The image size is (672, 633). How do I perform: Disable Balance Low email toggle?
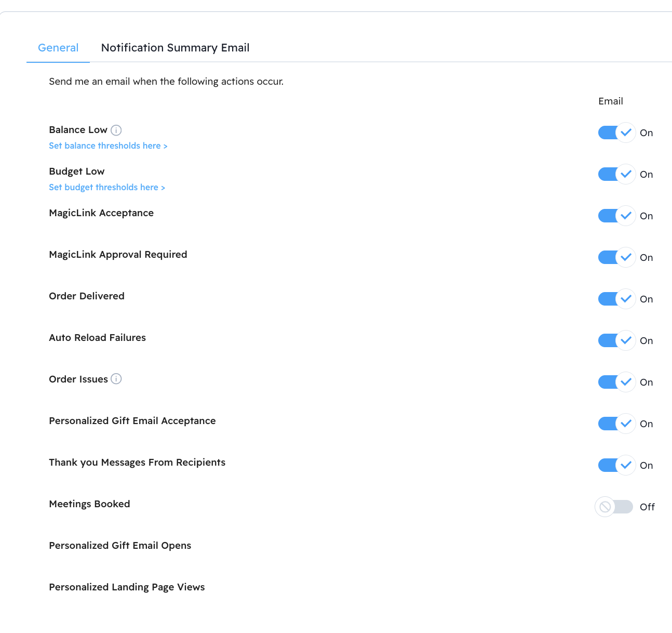pyautogui.click(x=616, y=133)
